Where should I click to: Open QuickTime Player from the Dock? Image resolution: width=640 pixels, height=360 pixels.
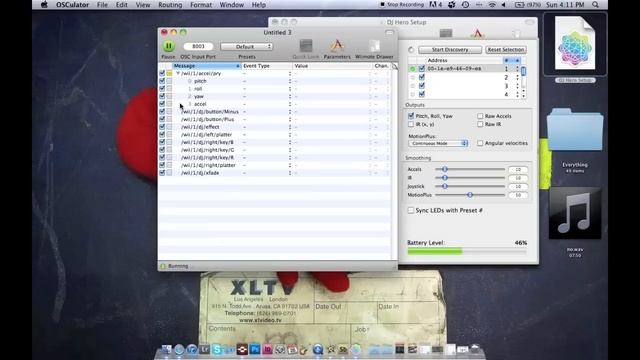click(x=318, y=349)
